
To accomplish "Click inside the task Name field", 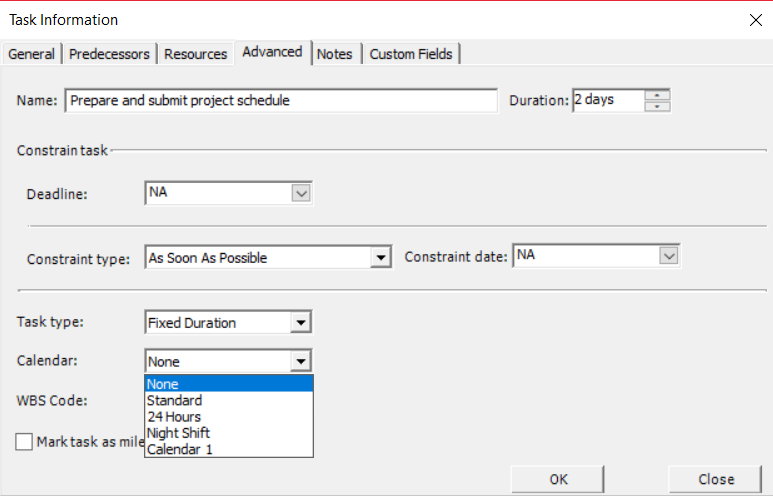I will tap(281, 101).
